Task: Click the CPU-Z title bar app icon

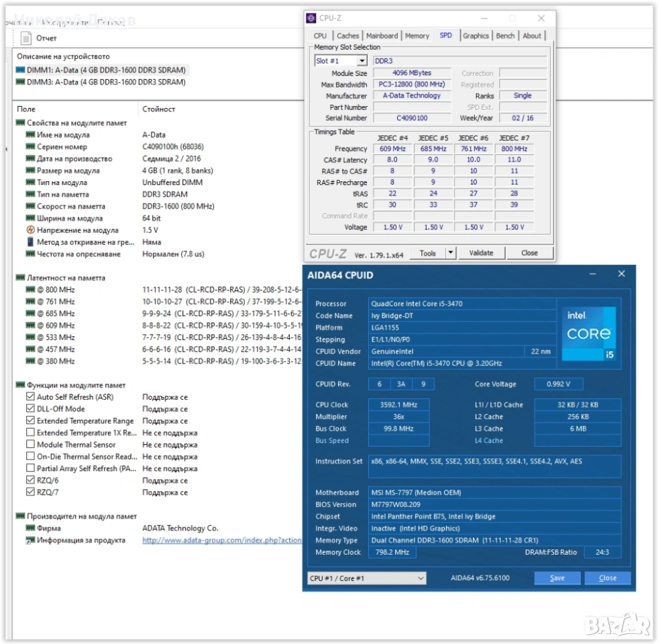Action: (311, 18)
